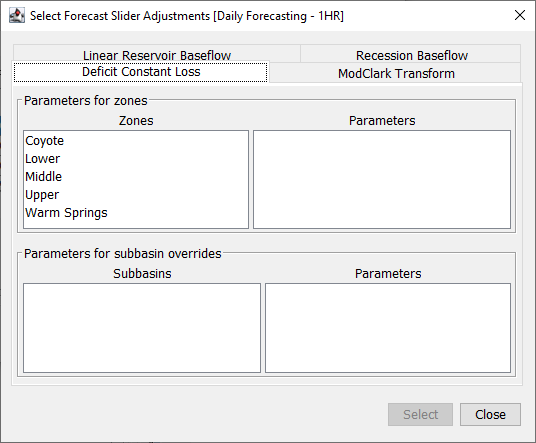Click the grayed-out Select button
536x443 pixels.
click(420, 414)
